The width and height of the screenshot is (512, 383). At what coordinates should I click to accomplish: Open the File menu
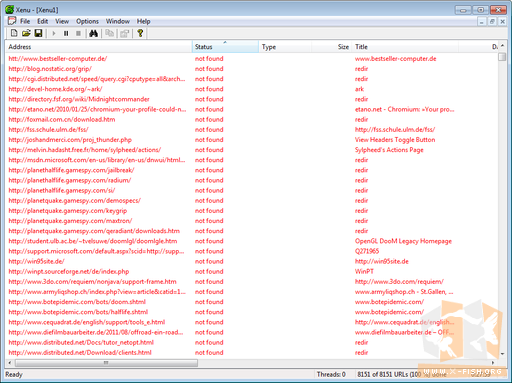25,21
